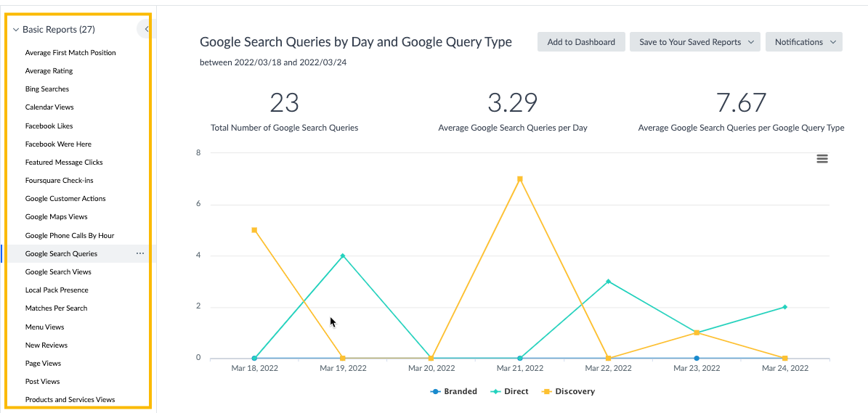Open the Google Search Queries options ellipsis
This screenshot has height=413, width=868.
[x=140, y=253]
